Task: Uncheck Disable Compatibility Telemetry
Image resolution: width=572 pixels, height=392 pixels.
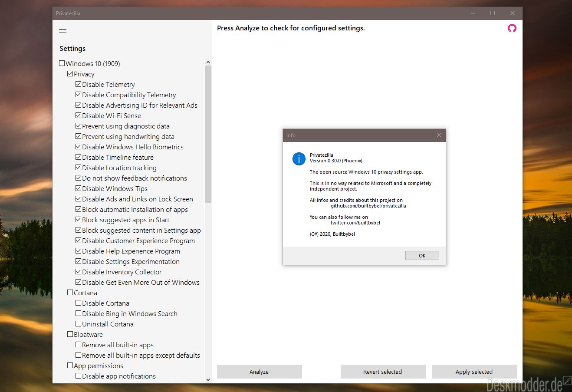Action: tap(79, 95)
